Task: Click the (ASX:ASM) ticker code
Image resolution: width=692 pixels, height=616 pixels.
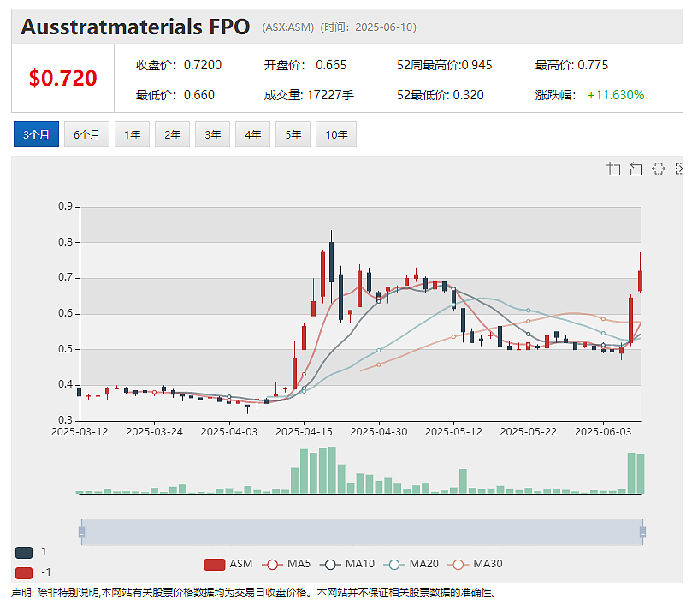Action: pos(287,27)
